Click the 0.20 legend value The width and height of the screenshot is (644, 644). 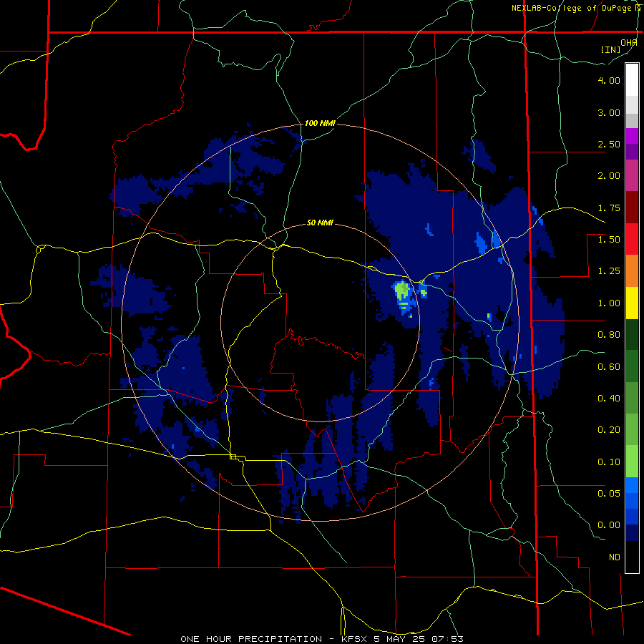click(x=609, y=430)
